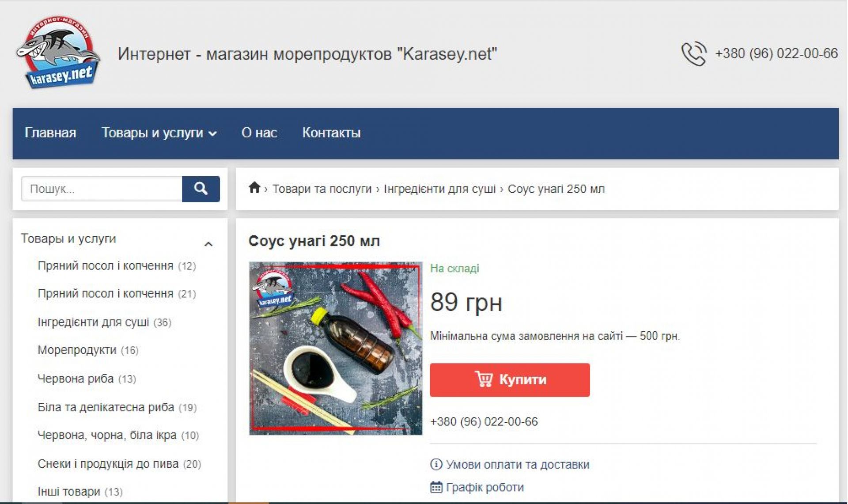Select the Морепродукти category in sidebar

click(x=77, y=350)
